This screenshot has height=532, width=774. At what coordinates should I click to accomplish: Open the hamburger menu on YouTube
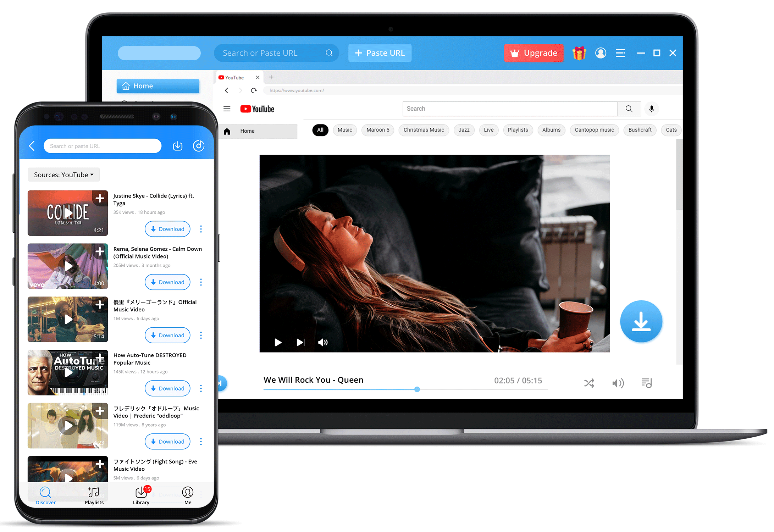230,108
